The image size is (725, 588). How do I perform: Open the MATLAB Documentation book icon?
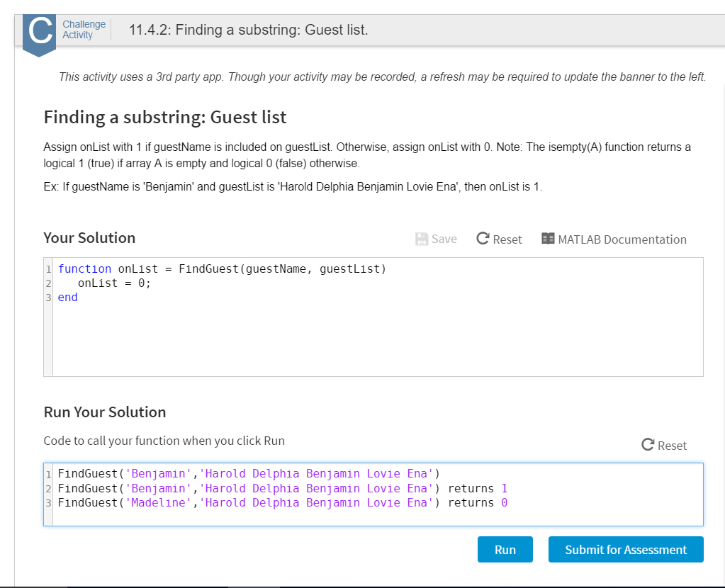pos(547,239)
